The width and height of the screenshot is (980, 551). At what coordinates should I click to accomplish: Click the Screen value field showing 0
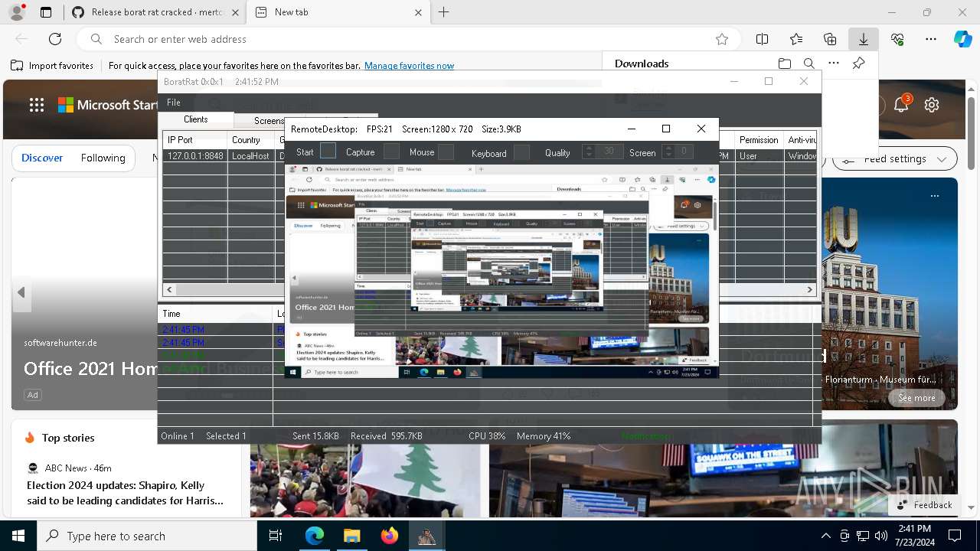[x=684, y=152]
